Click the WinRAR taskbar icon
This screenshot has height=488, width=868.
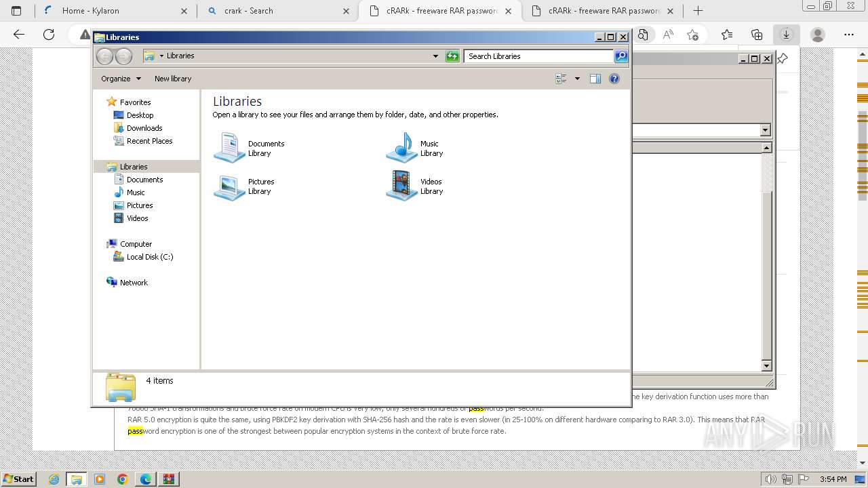pos(169,479)
